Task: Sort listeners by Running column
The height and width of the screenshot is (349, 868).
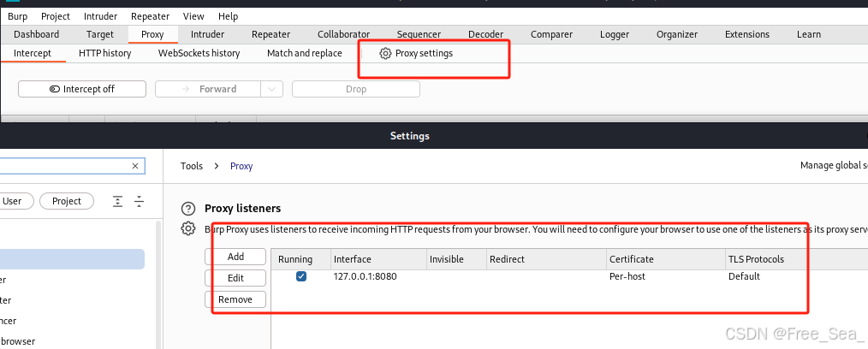Action: point(300,259)
